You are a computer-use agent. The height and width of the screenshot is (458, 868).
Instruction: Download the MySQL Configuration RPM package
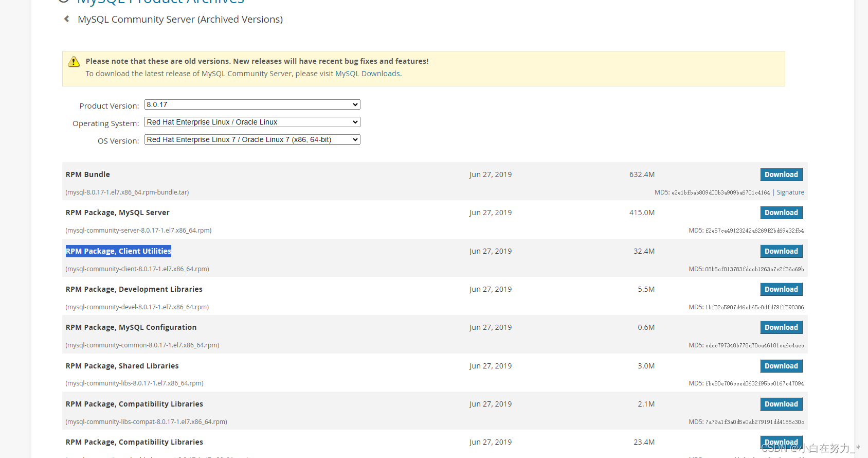[x=781, y=327]
